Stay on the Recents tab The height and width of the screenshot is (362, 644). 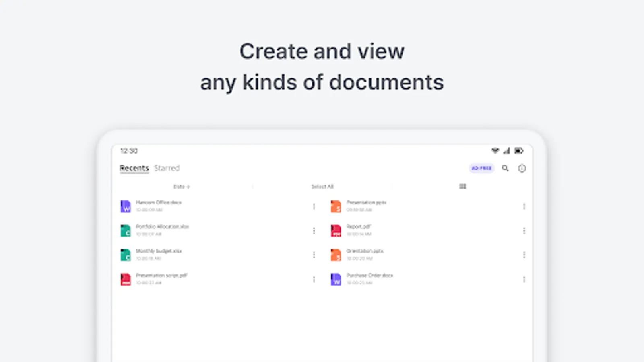pos(134,168)
